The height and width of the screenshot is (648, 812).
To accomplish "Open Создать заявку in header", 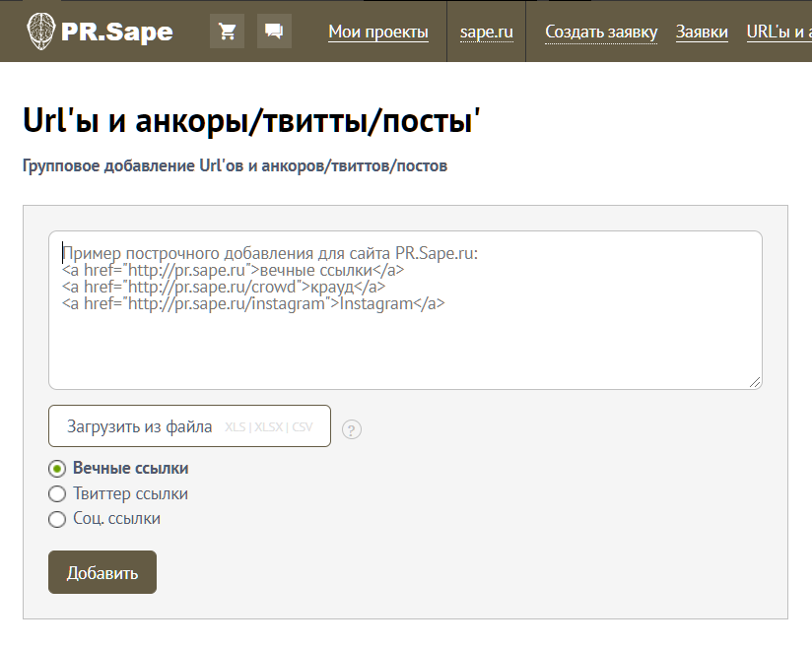I will (x=601, y=32).
